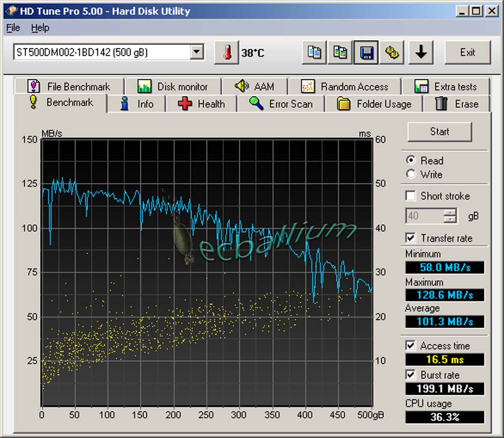The width and height of the screenshot is (504, 438).
Task: Select the Random Access tab
Action: coord(344,87)
